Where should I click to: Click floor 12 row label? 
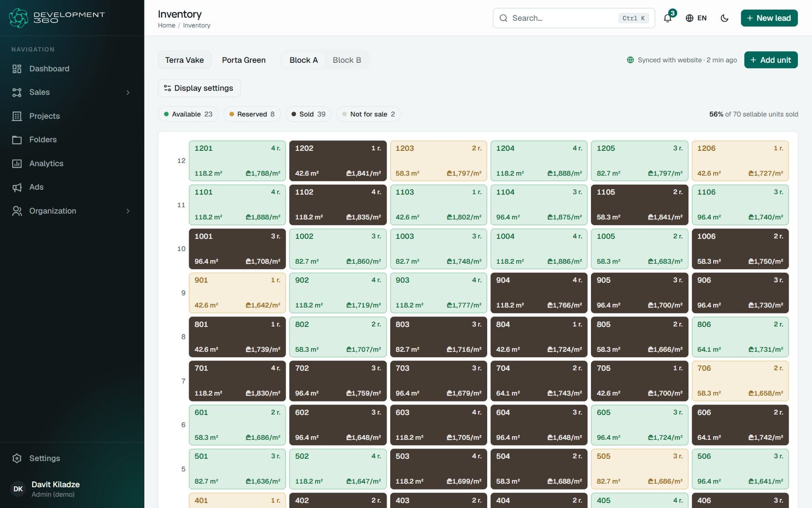[181, 161]
